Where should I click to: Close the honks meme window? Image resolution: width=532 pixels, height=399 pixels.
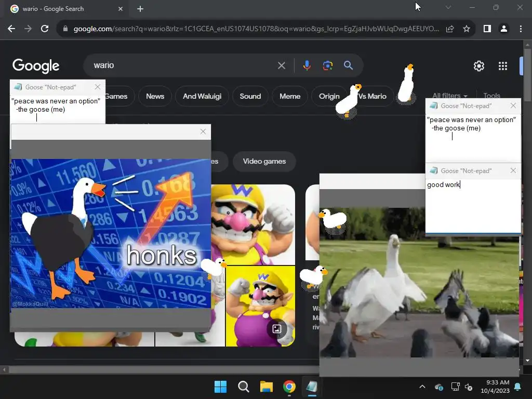point(203,131)
